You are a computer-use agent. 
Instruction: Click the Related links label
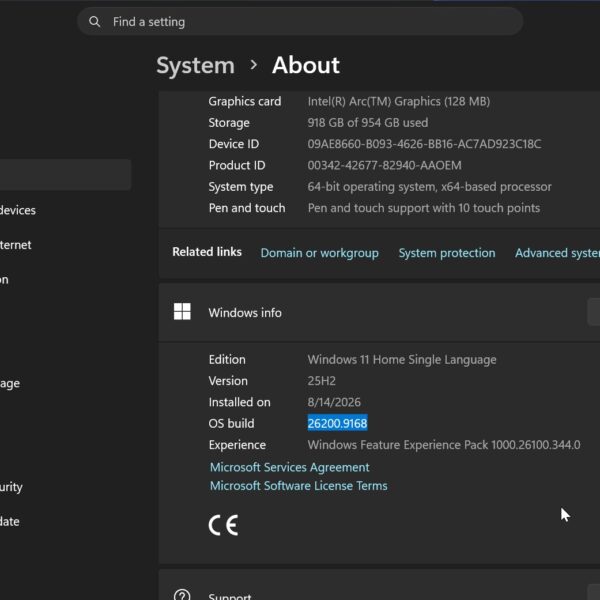coord(207,252)
